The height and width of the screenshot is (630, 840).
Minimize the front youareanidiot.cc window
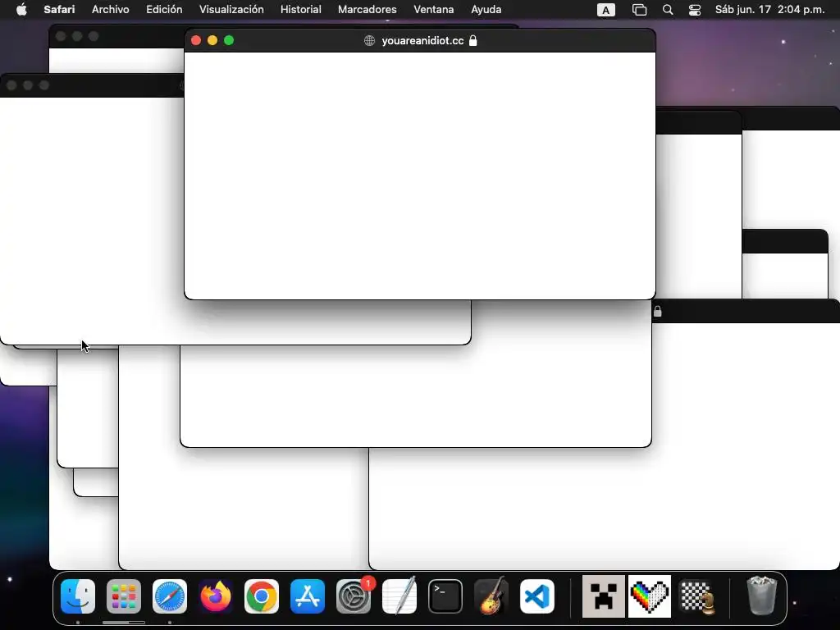212,40
